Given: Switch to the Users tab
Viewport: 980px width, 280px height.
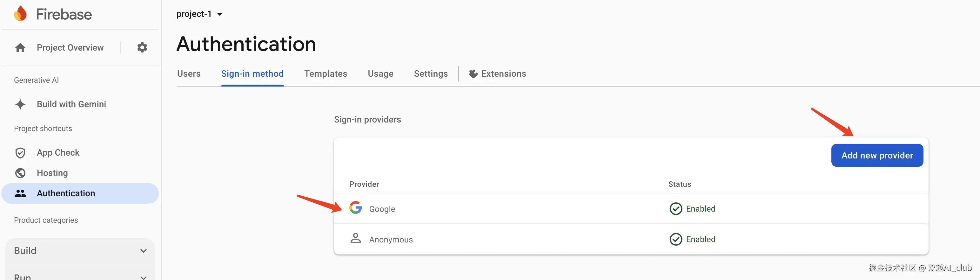Looking at the screenshot, I should click(x=189, y=74).
